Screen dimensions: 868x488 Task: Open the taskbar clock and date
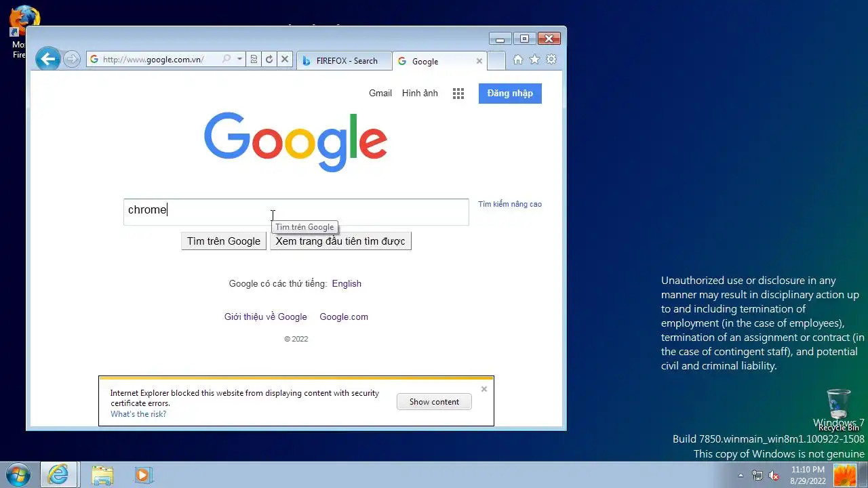(x=808, y=475)
